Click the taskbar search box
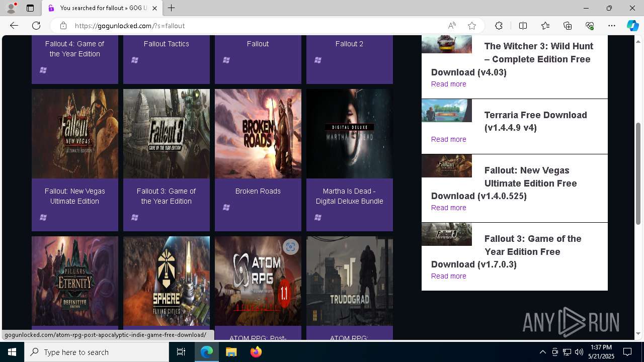The height and width of the screenshot is (362, 644). click(x=97, y=352)
